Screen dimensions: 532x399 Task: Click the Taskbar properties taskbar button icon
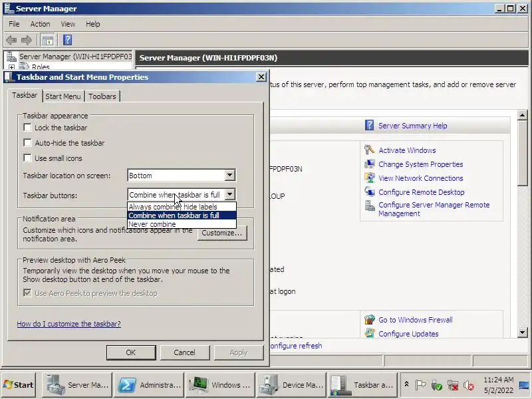point(339,385)
